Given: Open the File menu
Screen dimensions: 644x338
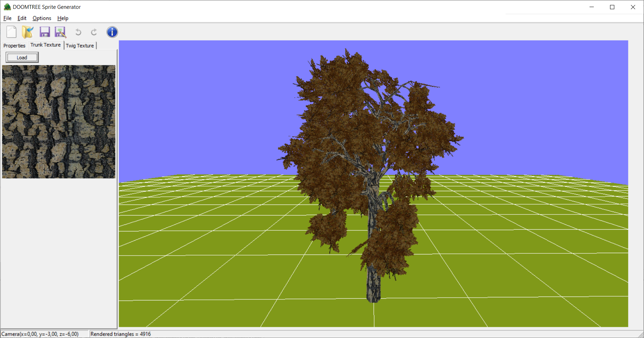Looking at the screenshot, I should click(x=7, y=18).
